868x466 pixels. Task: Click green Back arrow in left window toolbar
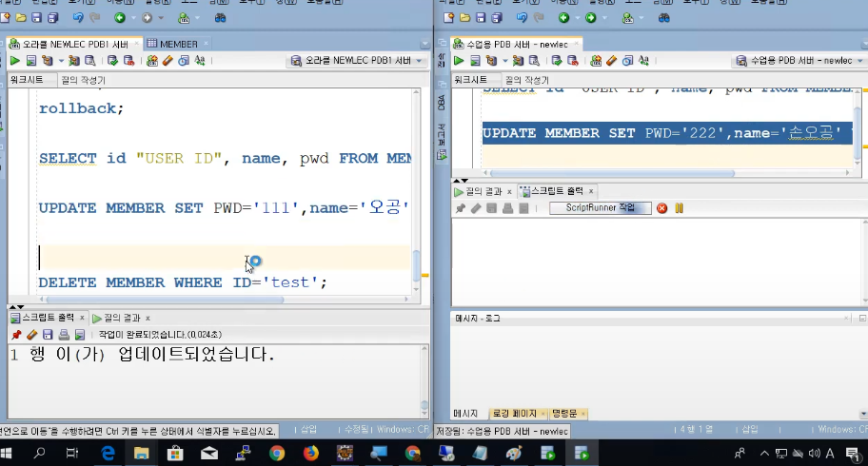pos(120,18)
